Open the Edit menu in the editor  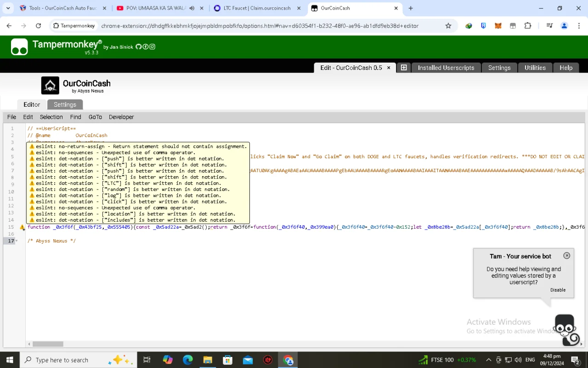pyautogui.click(x=28, y=117)
